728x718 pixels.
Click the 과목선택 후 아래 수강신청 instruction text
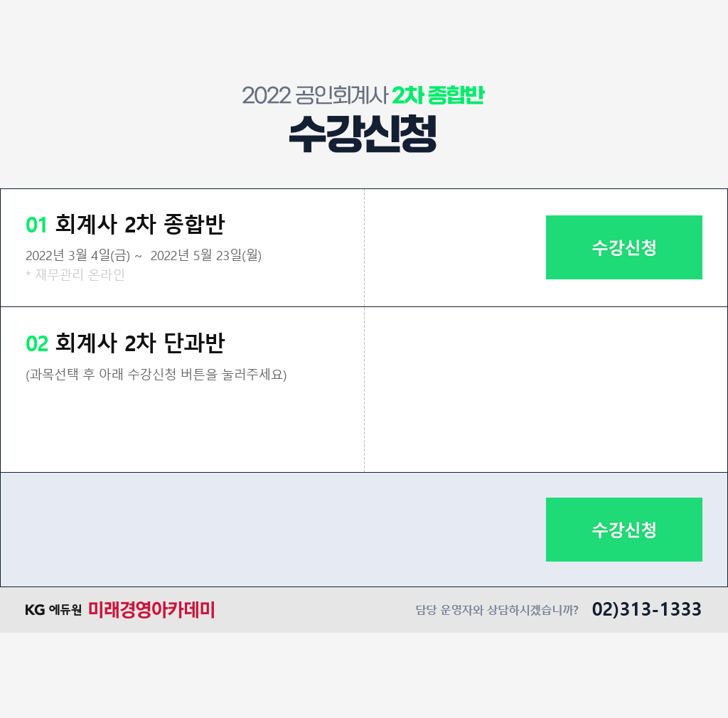(x=156, y=375)
